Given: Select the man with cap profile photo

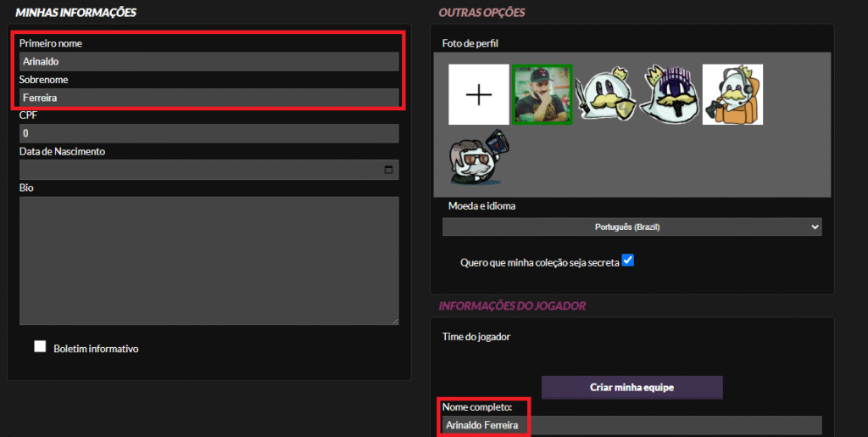Looking at the screenshot, I should tap(542, 94).
